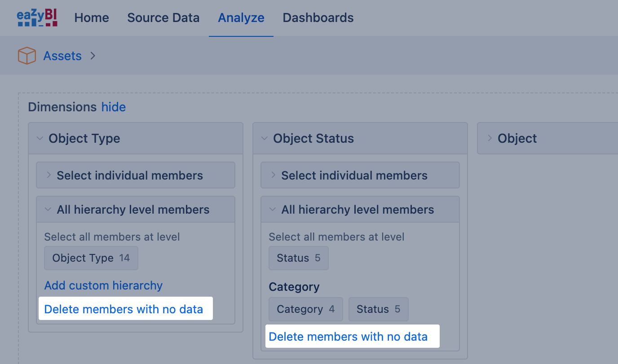Open the Home menu item
This screenshot has width=618, height=364.
click(x=92, y=18)
